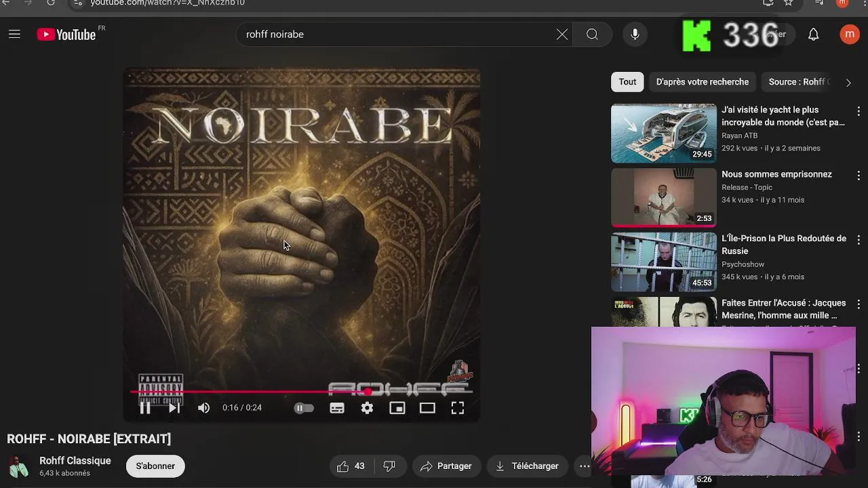The width and height of the screenshot is (868, 488).
Task: Open account avatar menu
Action: (849, 35)
